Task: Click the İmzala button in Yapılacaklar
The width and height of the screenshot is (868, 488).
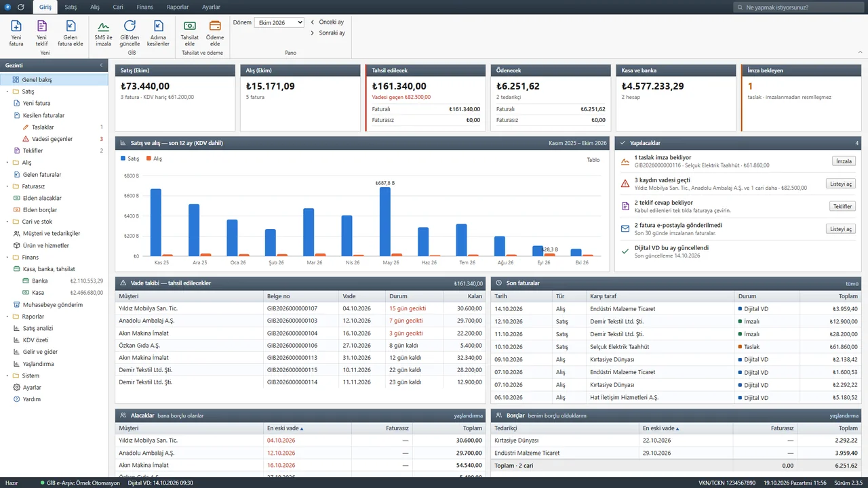Action: 844,161
